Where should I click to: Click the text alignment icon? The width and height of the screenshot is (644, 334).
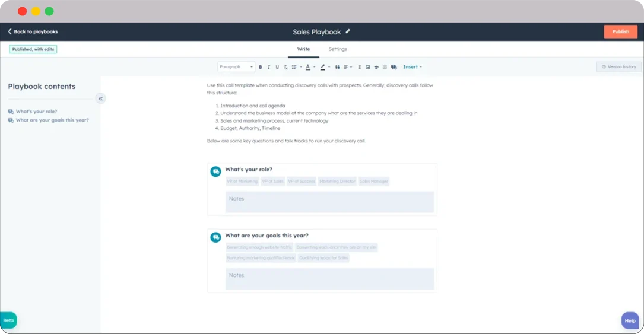346,67
